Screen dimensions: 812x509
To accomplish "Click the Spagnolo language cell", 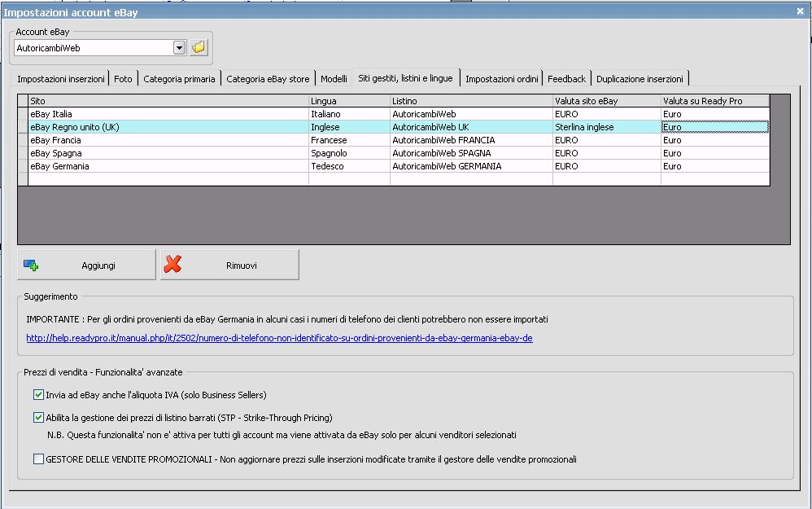I will pos(350,153).
